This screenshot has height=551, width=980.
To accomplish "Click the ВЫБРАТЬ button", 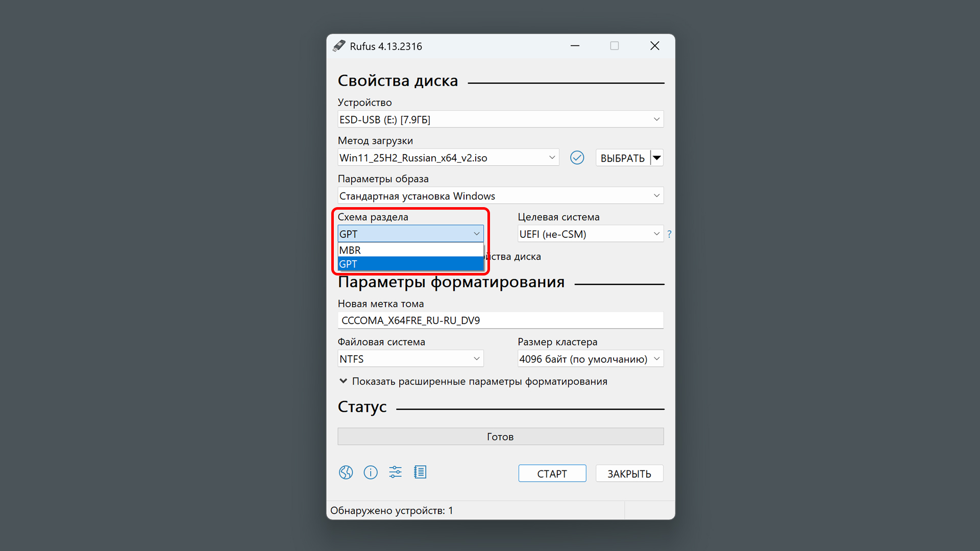I will coord(622,158).
